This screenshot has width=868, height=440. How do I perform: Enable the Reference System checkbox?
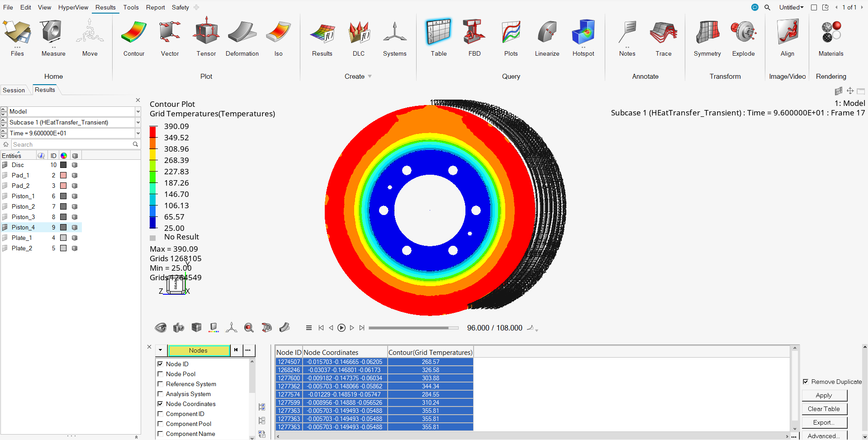(x=160, y=384)
